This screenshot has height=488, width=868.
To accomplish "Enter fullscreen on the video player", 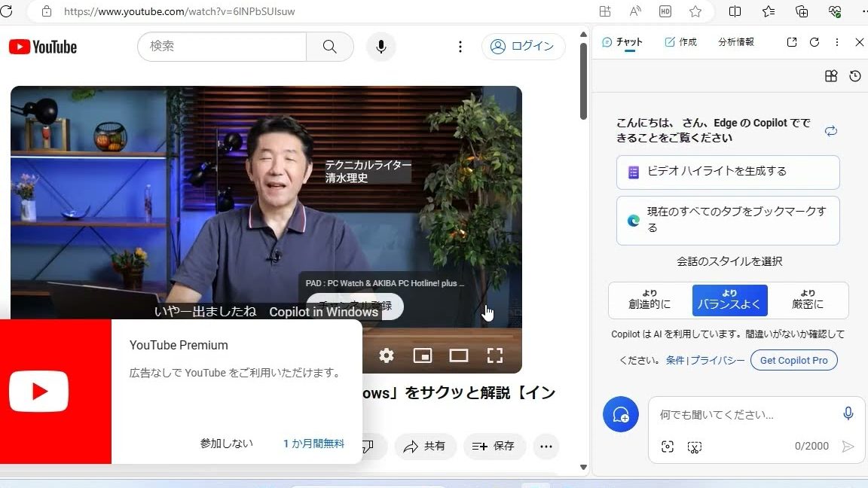I will 495,355.
